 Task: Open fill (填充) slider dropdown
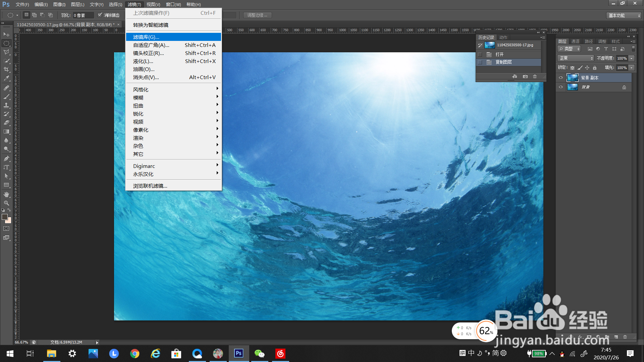pyautogui.click(x=632, y=68)
